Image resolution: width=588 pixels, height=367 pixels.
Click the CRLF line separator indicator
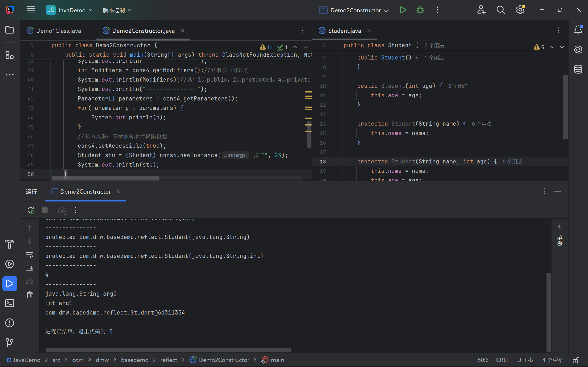pyautogui.click(x=502, y=360)
